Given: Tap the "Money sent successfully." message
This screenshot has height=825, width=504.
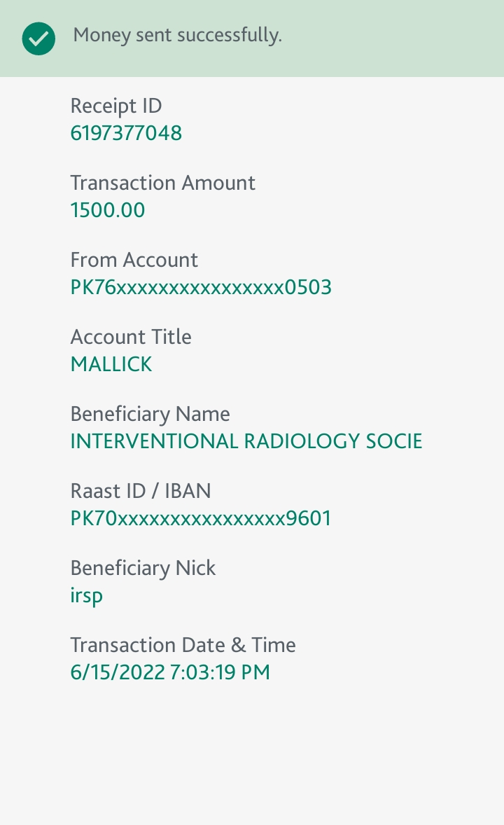Looking at the screenshot, I should (177, 35).
